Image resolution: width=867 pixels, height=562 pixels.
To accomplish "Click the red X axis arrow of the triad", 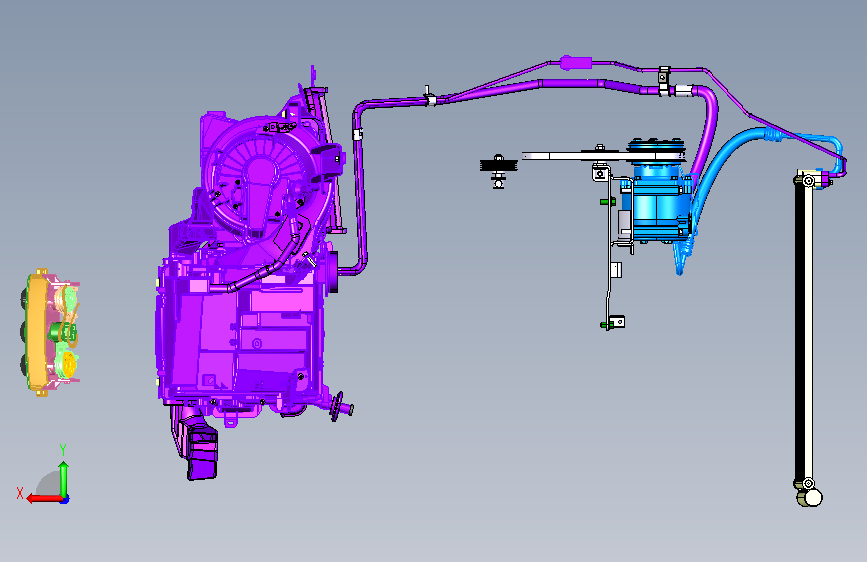I will click(44, 499).
